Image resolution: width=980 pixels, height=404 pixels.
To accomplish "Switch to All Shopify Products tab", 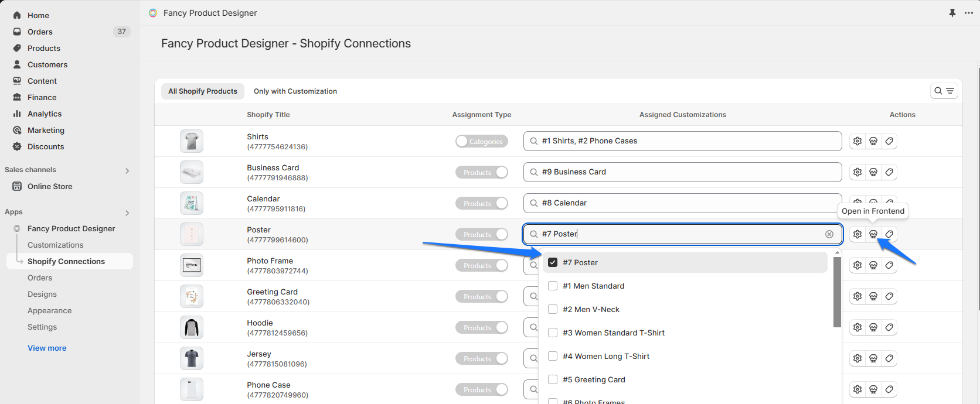I will point(203,91).
